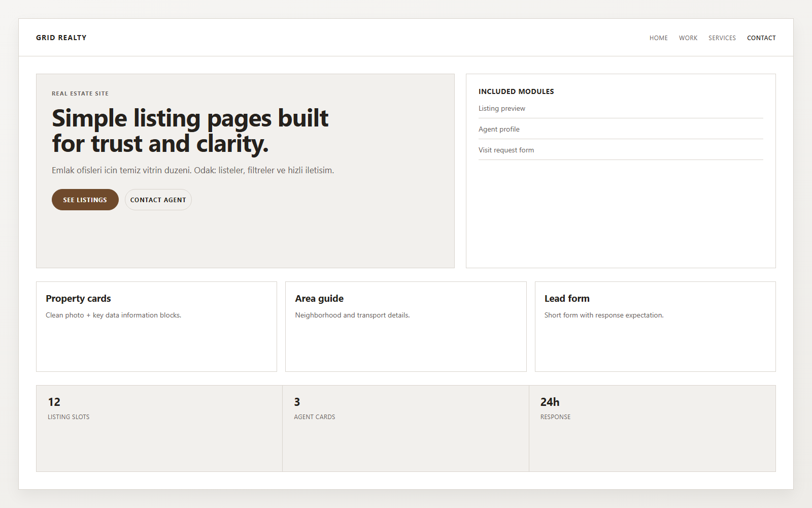
Task: Open the Property cards card
Action: click(x=156, y=326)
